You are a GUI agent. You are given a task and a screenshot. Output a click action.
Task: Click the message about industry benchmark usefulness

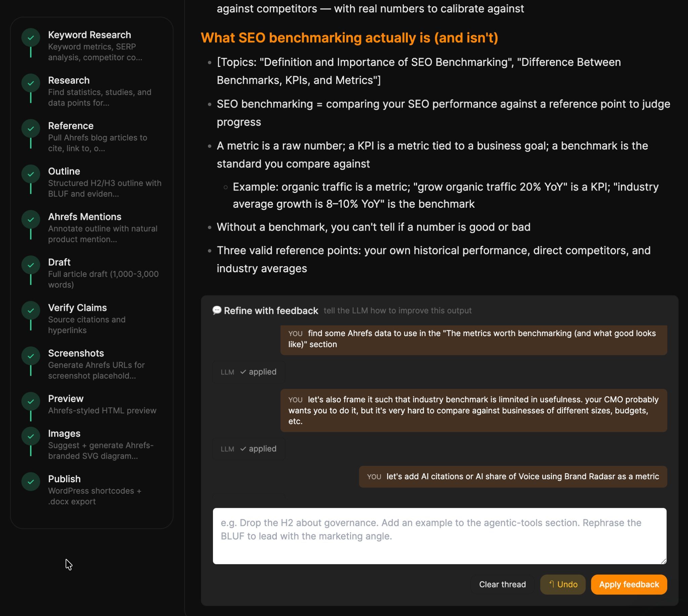tap(474, 411)
